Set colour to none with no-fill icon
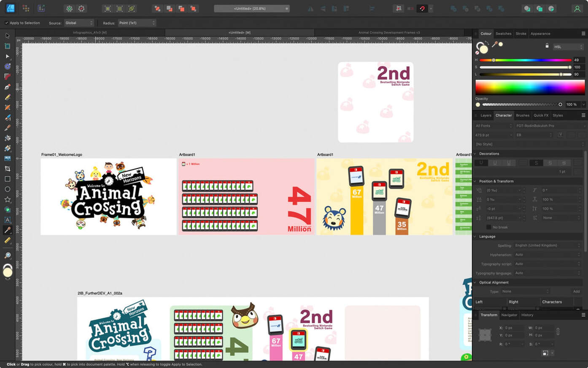This screenshot has height=368, width=588. (x=477, y=52)
